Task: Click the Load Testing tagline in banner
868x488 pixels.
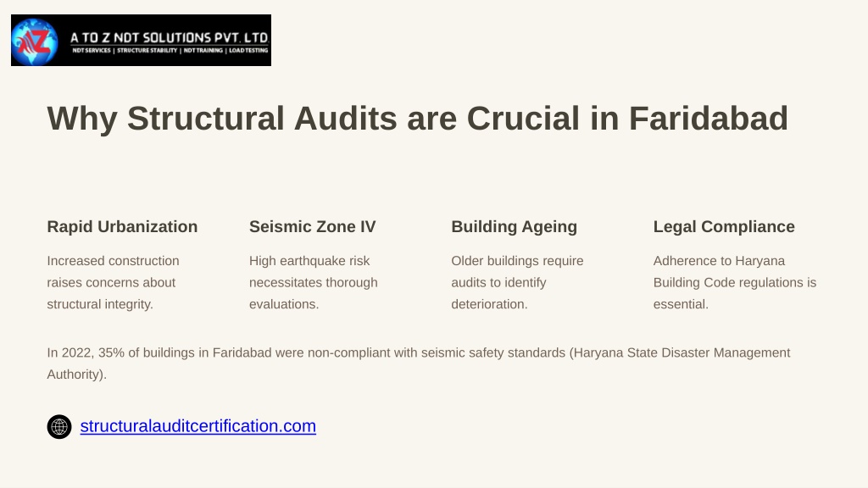Action: pyautogui.click(x=248, y=50)
